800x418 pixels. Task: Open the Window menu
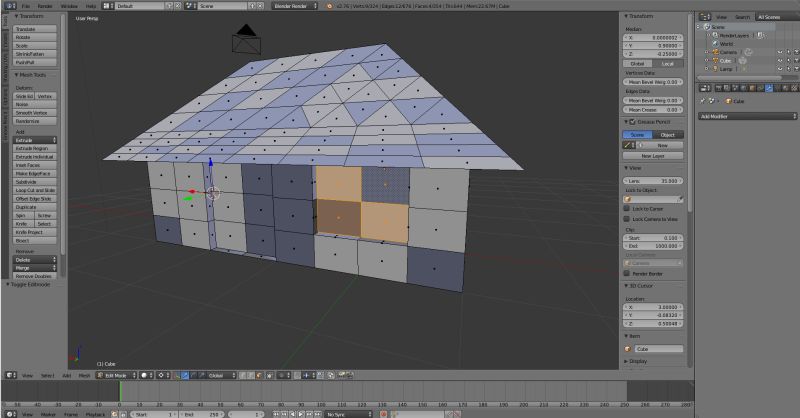click(x=69, y=6)
